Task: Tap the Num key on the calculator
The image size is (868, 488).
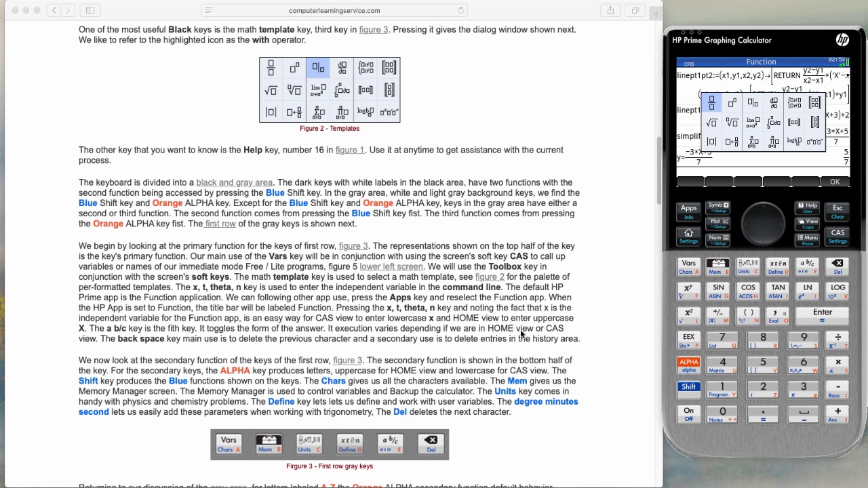Action: pos(718,240)
